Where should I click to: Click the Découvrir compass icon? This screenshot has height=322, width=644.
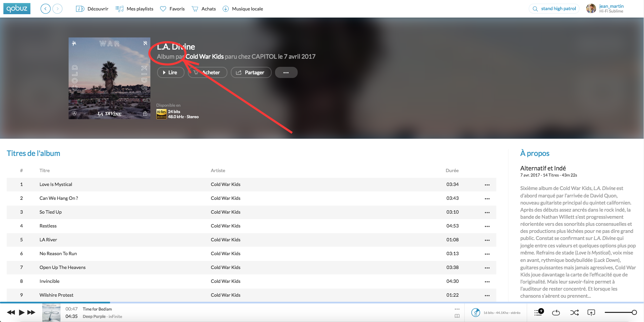click(80, 9)
